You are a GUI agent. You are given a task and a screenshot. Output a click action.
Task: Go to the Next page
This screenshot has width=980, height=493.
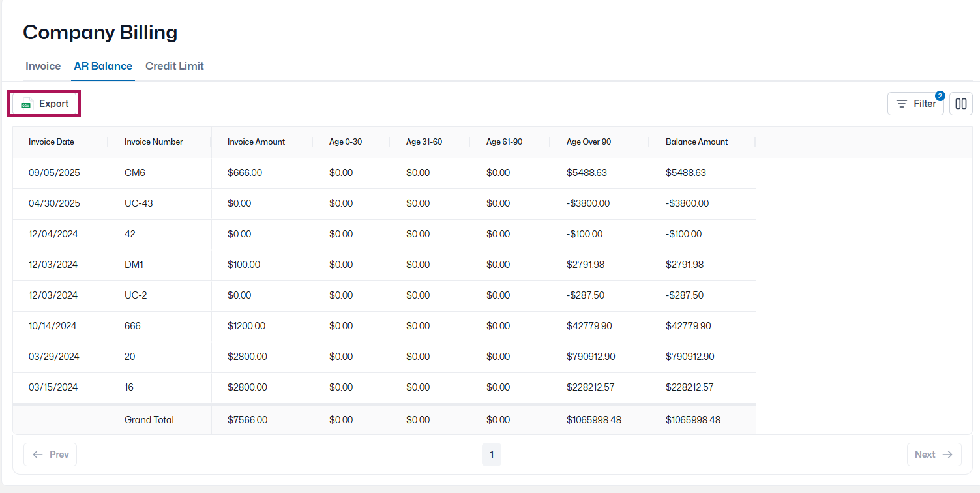(x=934, y=455)
